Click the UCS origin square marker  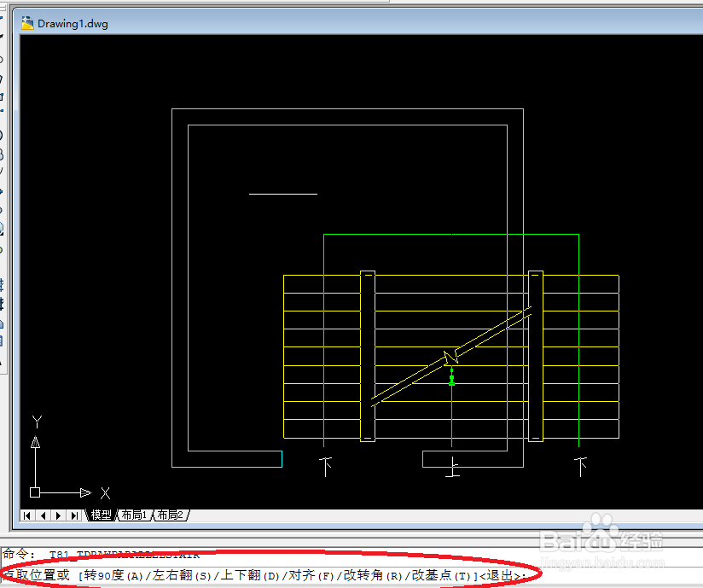coord(35,492)
